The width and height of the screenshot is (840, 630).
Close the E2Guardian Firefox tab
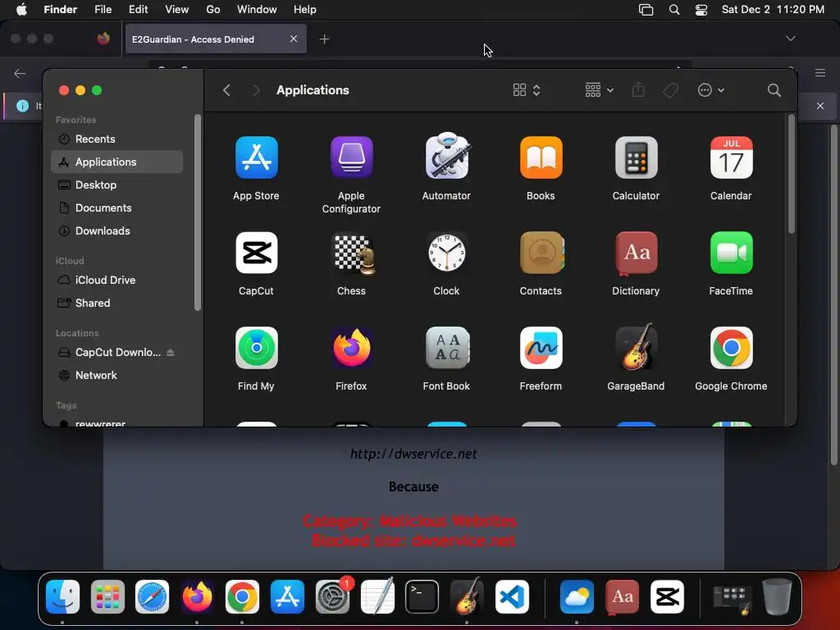pyautogui.click(x=294, y=39)
